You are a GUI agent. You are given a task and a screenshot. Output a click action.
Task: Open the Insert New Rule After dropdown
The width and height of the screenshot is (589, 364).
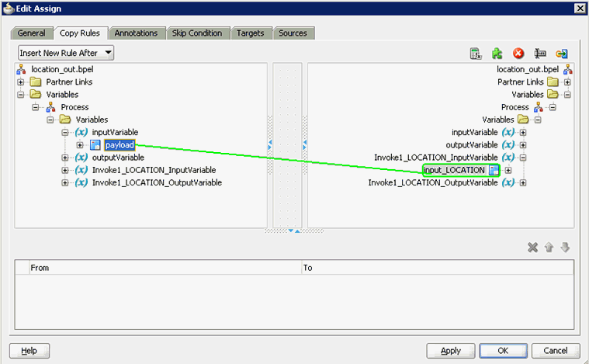click(66, 53)
